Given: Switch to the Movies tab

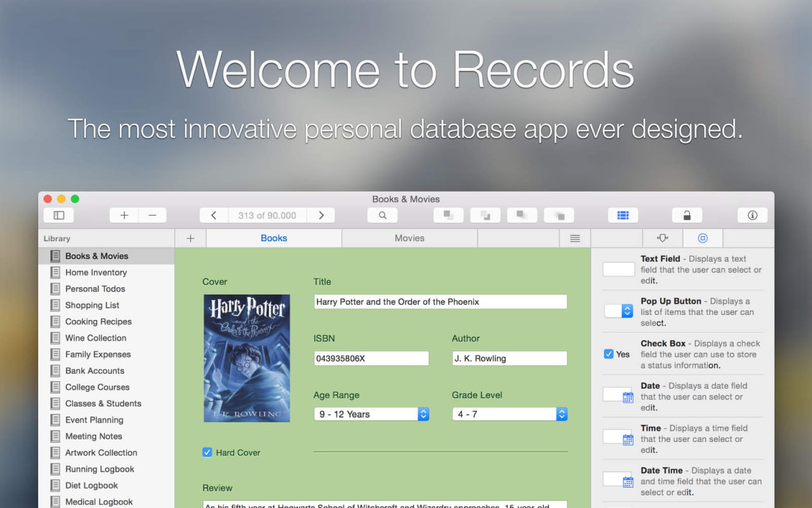Looking at the screenshot, I should click(x=409, y=238).
